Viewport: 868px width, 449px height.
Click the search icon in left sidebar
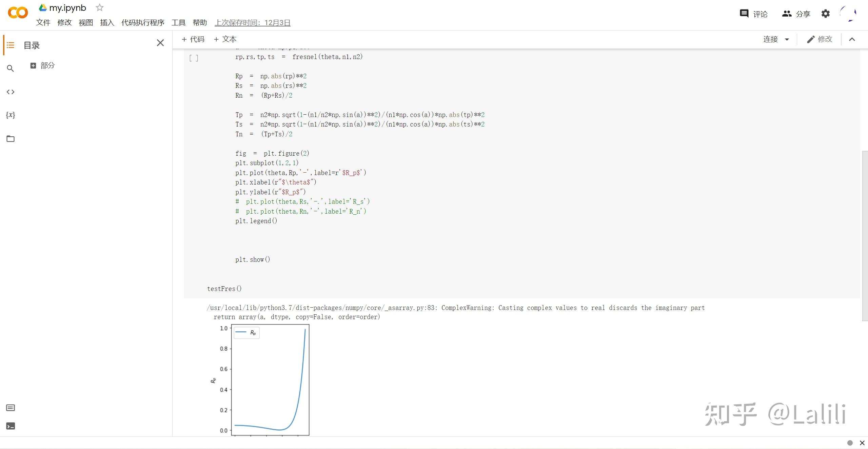click(11, 69)
